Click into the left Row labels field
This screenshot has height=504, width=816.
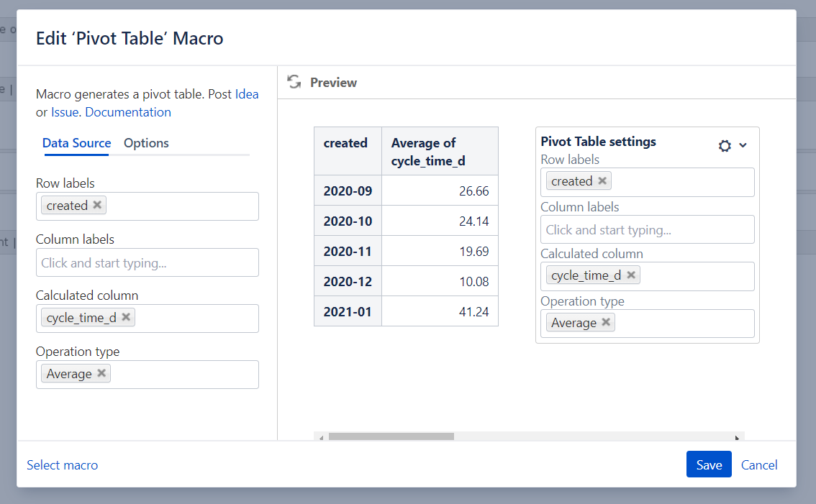coord(148,206)
